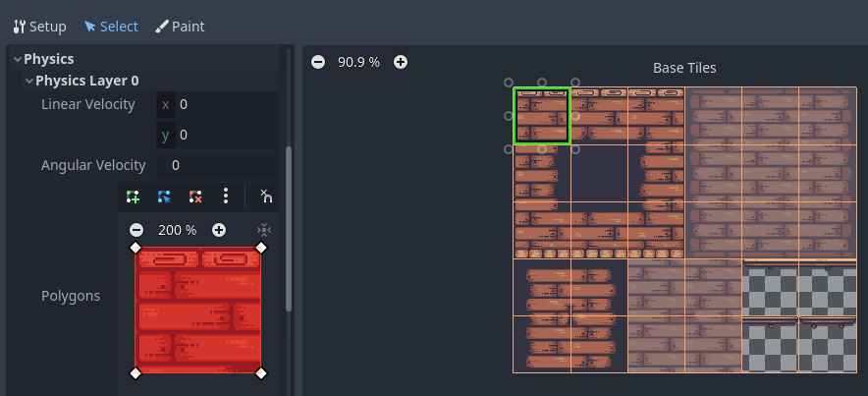This screenshot has width=868, height=396.
Task: Select the add polygon points tool
Action: point(133,197)
